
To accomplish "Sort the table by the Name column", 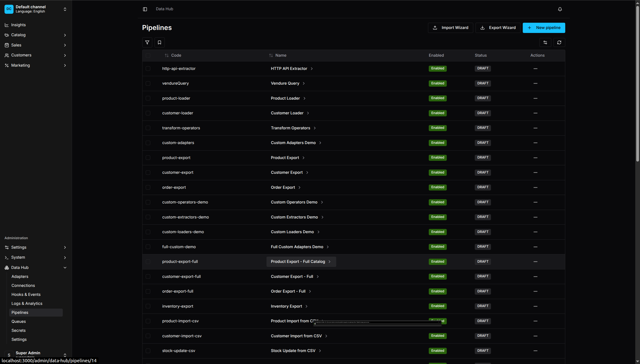I will point(271,55).
